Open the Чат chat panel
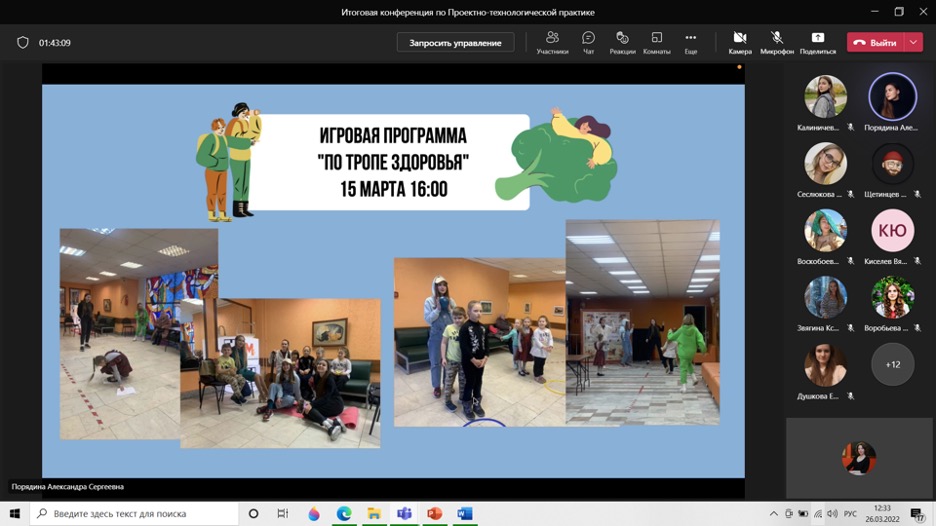Viewport: 936px width, 526px height. click(588, 42)
